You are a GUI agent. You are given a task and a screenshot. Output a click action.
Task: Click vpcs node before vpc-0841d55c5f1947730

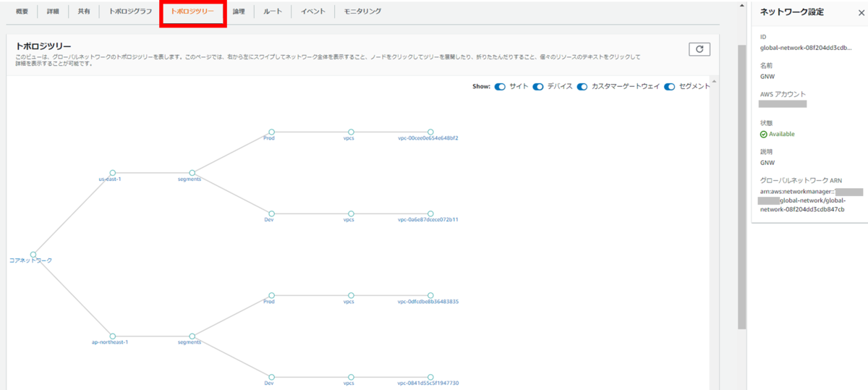point(351,377)
